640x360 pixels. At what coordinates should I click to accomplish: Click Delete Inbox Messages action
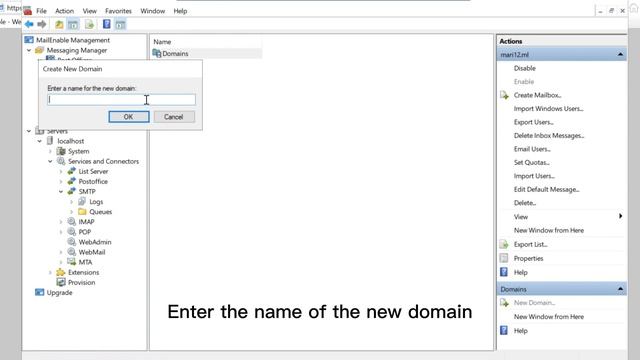tap(549, 136)
